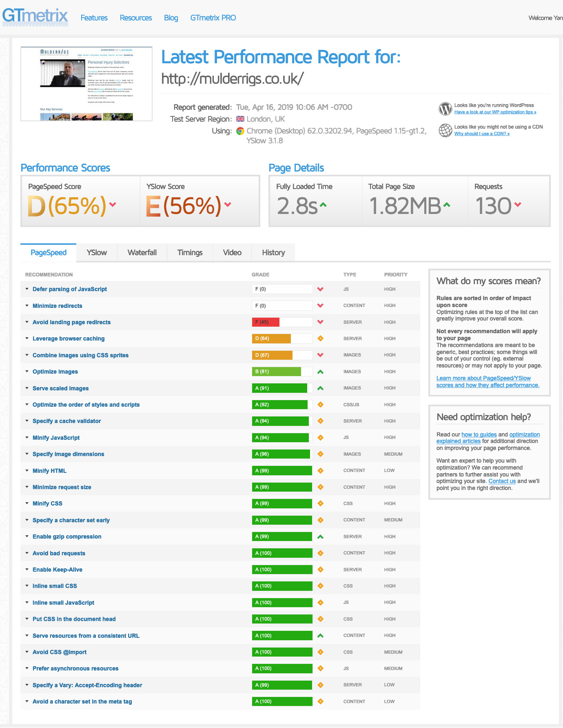Click the B (81) grade bar
This screenshot has width=563, height=728.
pyautogui.click(x=282, y=372)
